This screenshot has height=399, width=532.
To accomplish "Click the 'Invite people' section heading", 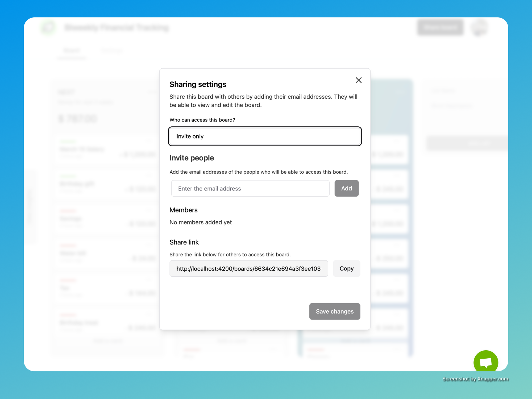I will (x=192, y=158).
